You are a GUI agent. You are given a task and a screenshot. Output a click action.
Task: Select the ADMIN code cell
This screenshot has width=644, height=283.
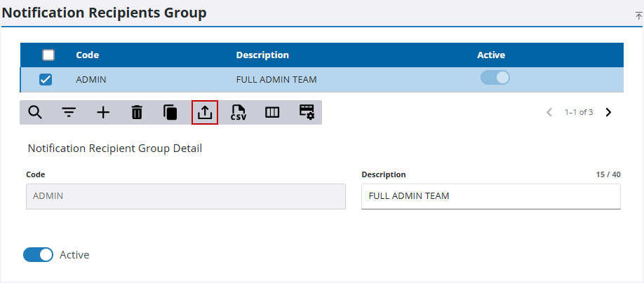(91, 80)
